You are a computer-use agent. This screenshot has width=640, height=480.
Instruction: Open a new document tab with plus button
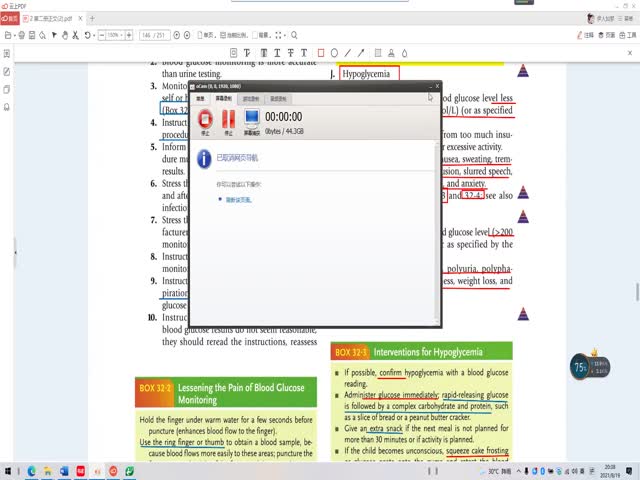[92, 18]
